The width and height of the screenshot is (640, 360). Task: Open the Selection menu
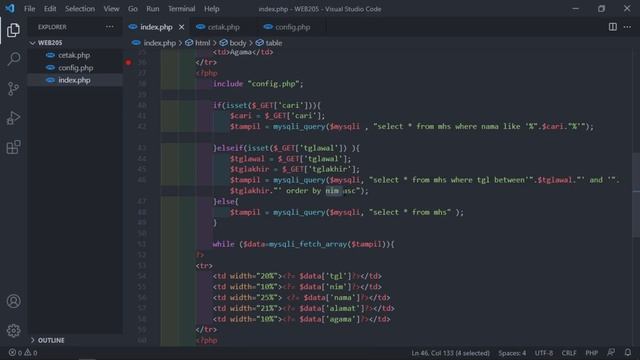[x=80, y=9]
